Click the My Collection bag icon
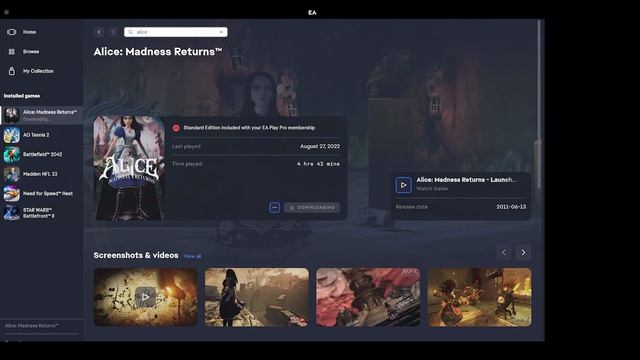This screenshot has height=360, width=640. coord(11,71)
